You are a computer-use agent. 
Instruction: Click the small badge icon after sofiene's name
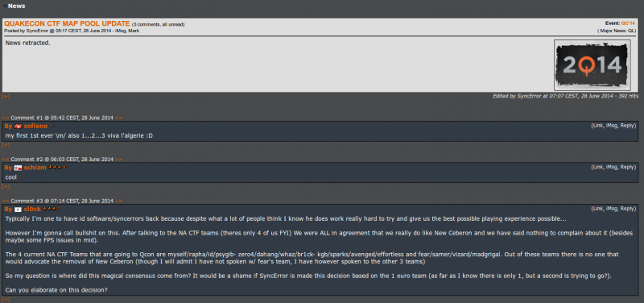(x=52, y=126)
